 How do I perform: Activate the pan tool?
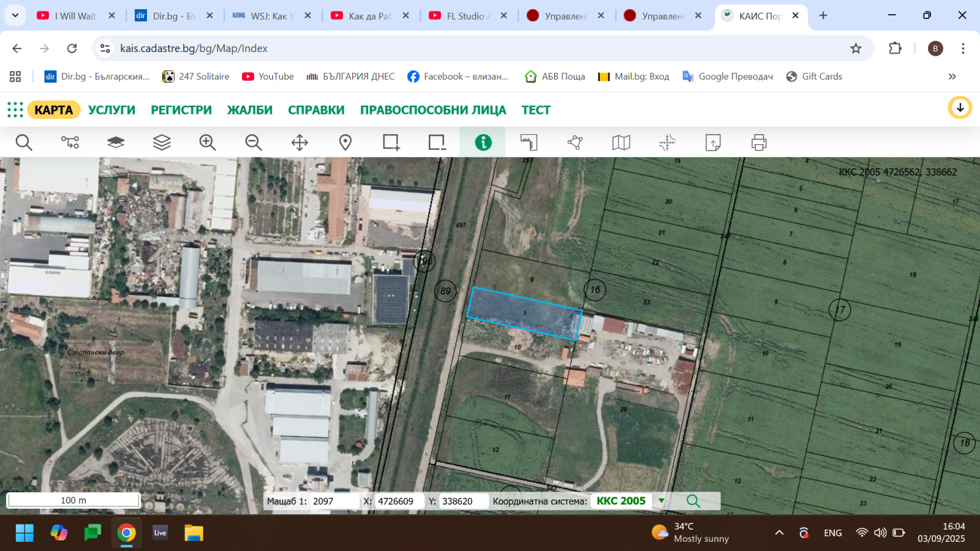(x=299, y=142)
